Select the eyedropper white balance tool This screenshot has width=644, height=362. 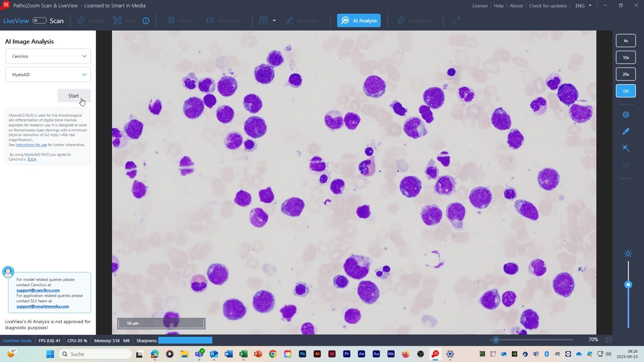(x=626, y=131)
